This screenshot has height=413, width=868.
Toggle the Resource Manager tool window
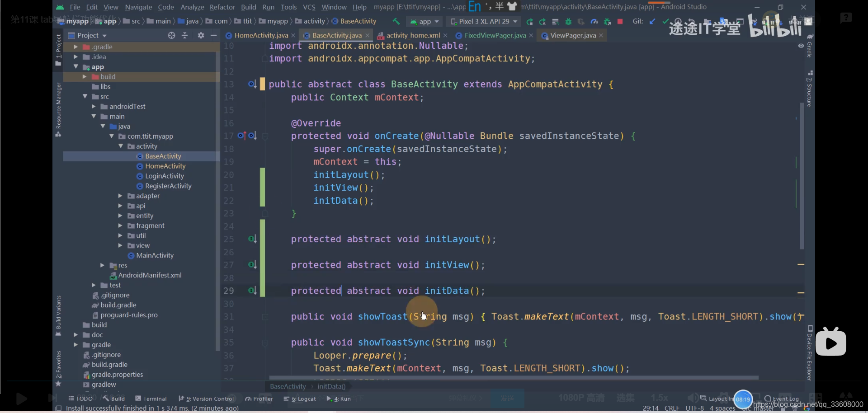(58, 109)
